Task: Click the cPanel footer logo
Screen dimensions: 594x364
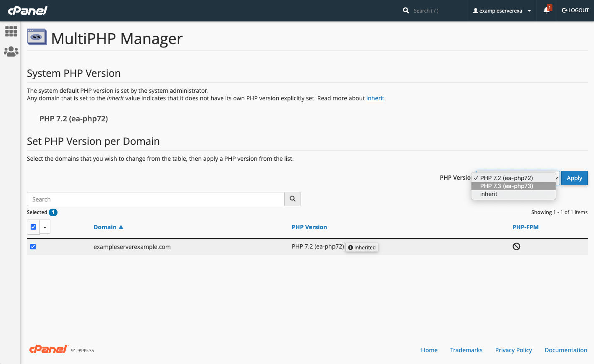Action: 49,349
